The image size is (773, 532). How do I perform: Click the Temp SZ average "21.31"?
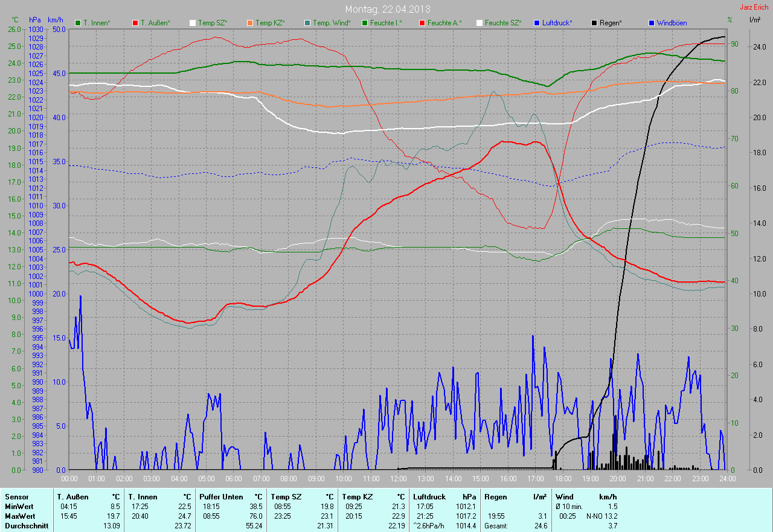[325, 526]
